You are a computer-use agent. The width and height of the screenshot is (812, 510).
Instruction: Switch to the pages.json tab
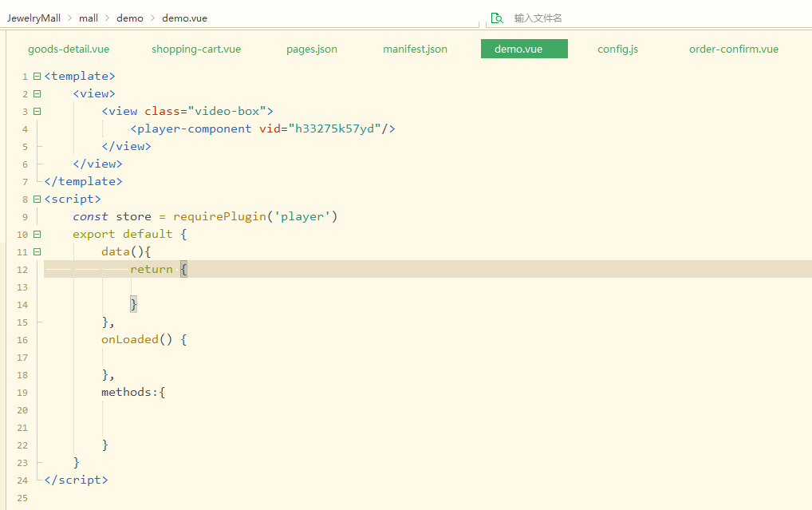[x=312, y=49]
